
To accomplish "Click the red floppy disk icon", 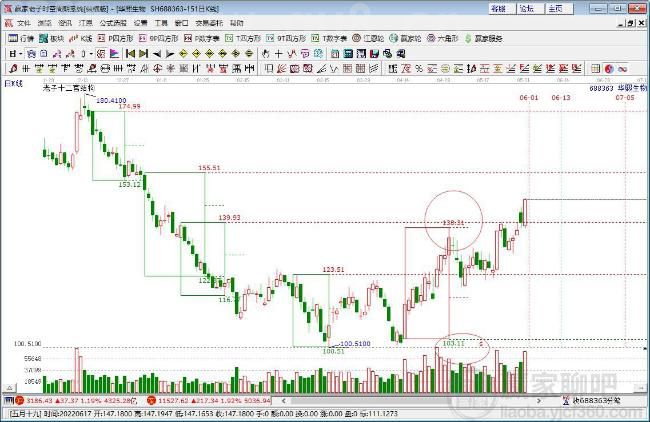I will [x=374, y=53].
